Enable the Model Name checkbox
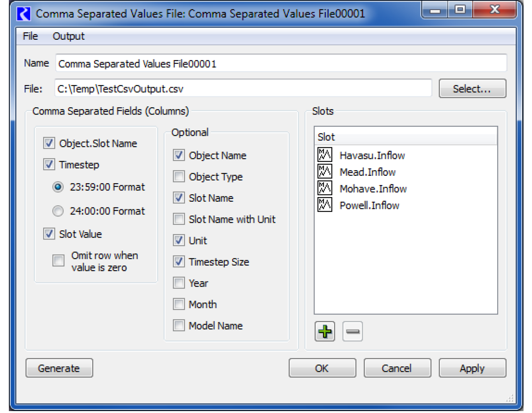 tap(179, 325)
